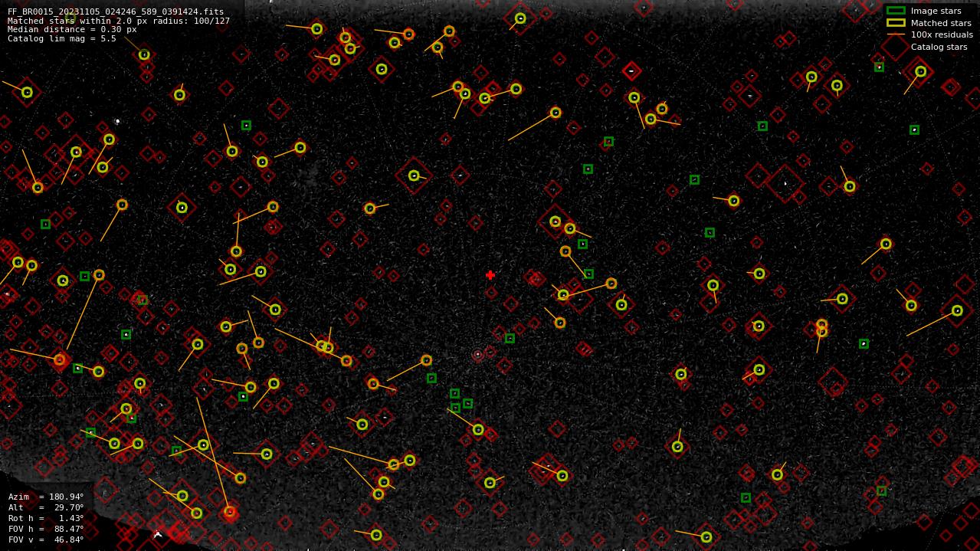The height and width of the screenshot is (551, 980).
Task: Click the red cross center marker
Action: pos(490,275)
